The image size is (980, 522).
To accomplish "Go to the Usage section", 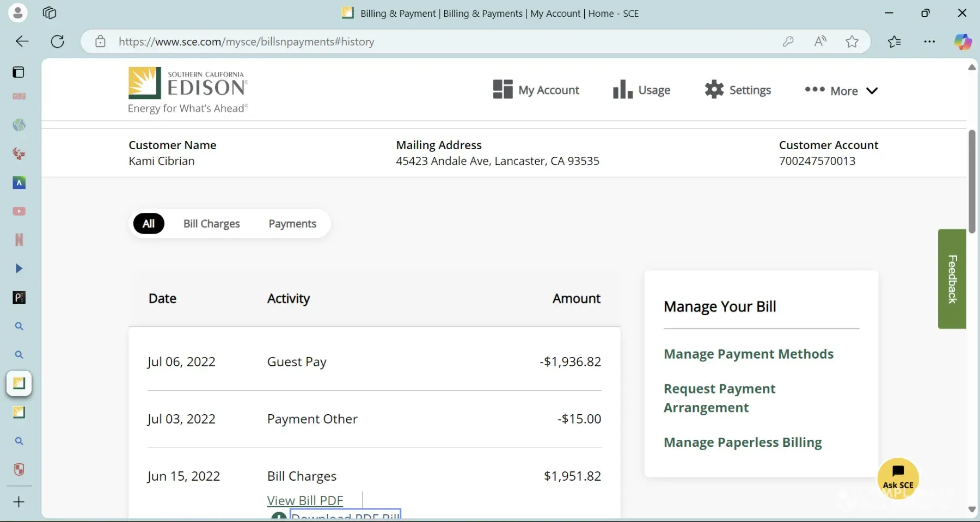I will 641,90.
